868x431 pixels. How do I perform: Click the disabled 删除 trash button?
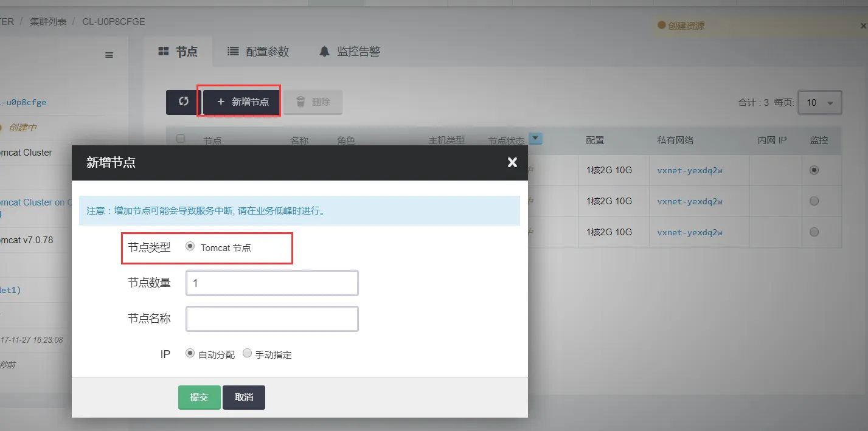(x=313, y=102)
